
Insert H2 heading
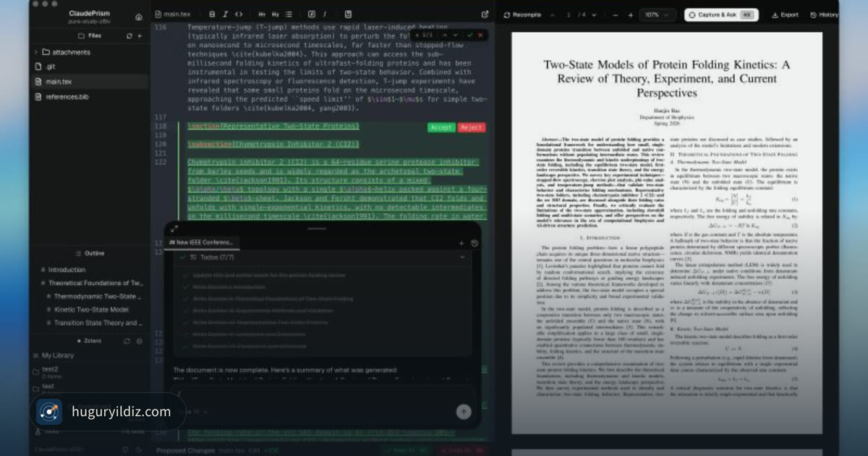(x=276, y=14)
